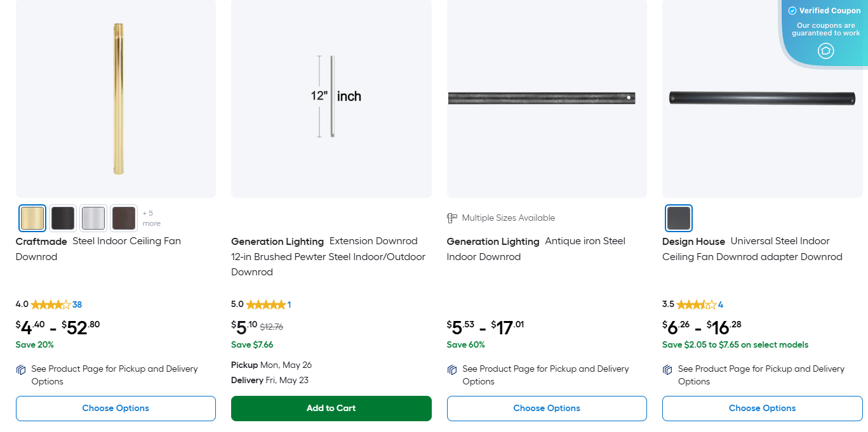Click the Multiple Sizes Available grid icon
868x432 pixels.
(x=451, y=218)
